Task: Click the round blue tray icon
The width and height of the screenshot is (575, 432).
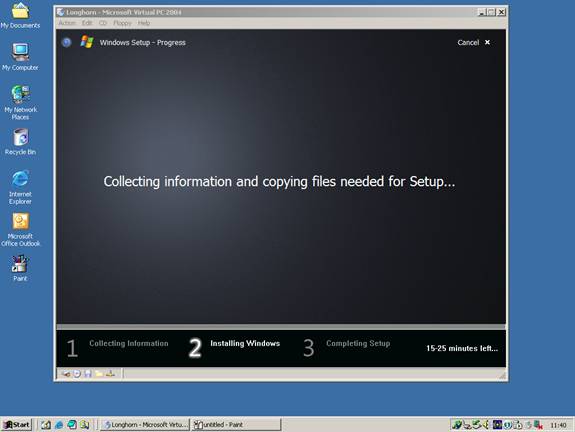Action: (x=508, y=425)
